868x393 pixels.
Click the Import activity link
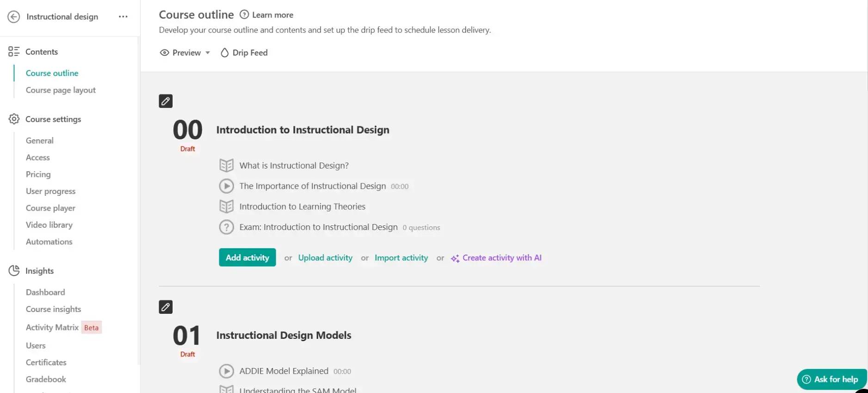pos(401,258)
